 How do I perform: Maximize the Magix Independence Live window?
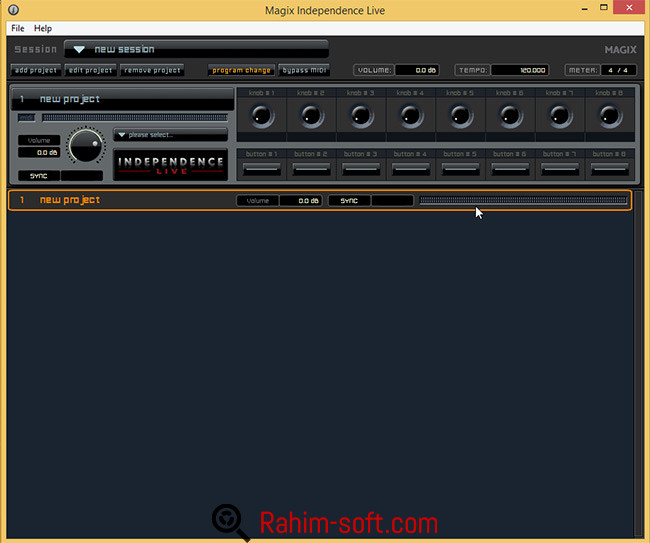pyautogui.click(x=604, y=7)
